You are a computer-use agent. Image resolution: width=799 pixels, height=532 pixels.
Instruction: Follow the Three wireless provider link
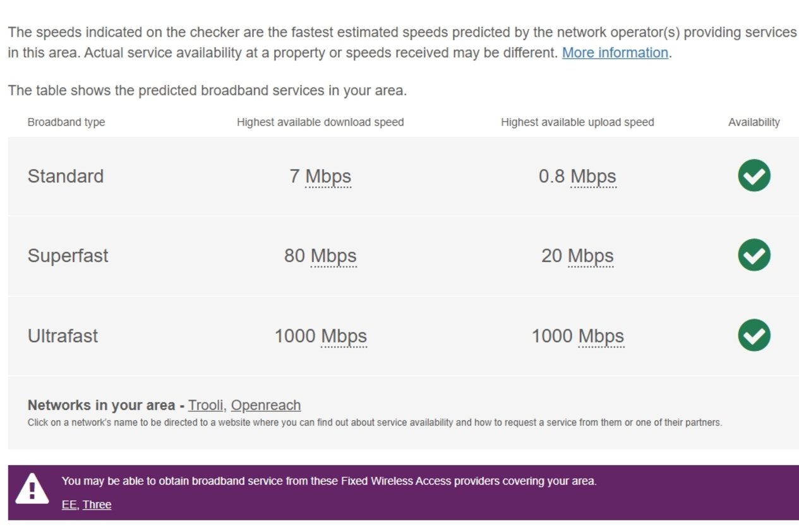[x=97, y=505]
